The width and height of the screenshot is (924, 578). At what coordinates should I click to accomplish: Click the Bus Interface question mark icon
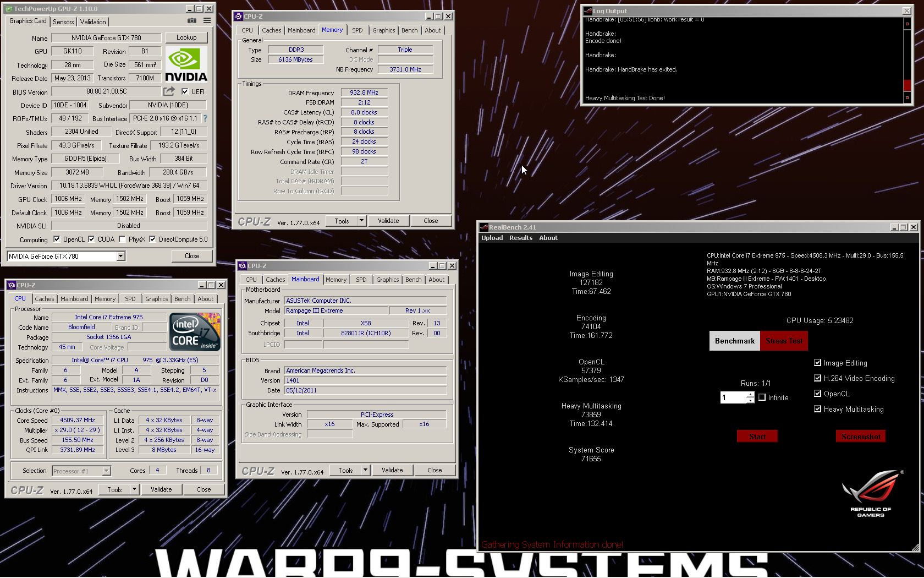pyautogui.click(x=205, y=118)
